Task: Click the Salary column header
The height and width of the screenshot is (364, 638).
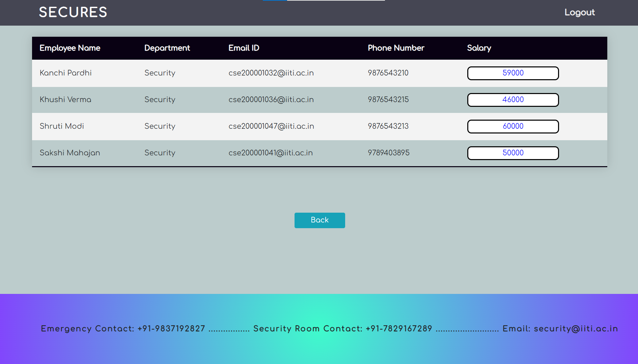Action: [x=479, y=48]
